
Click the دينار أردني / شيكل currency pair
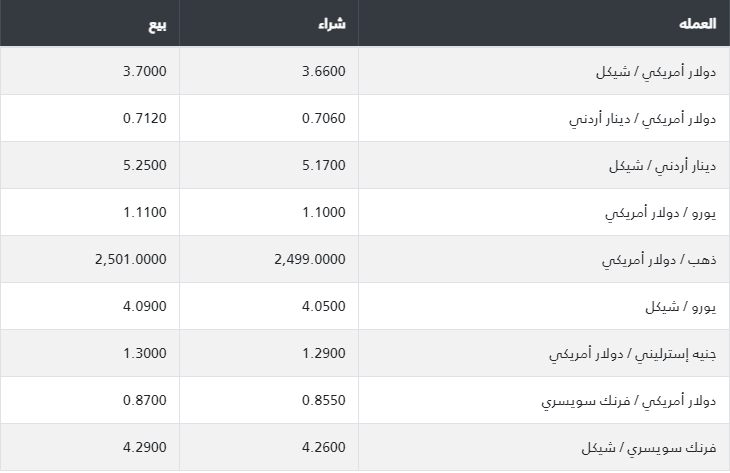click(x=662, y=166)
